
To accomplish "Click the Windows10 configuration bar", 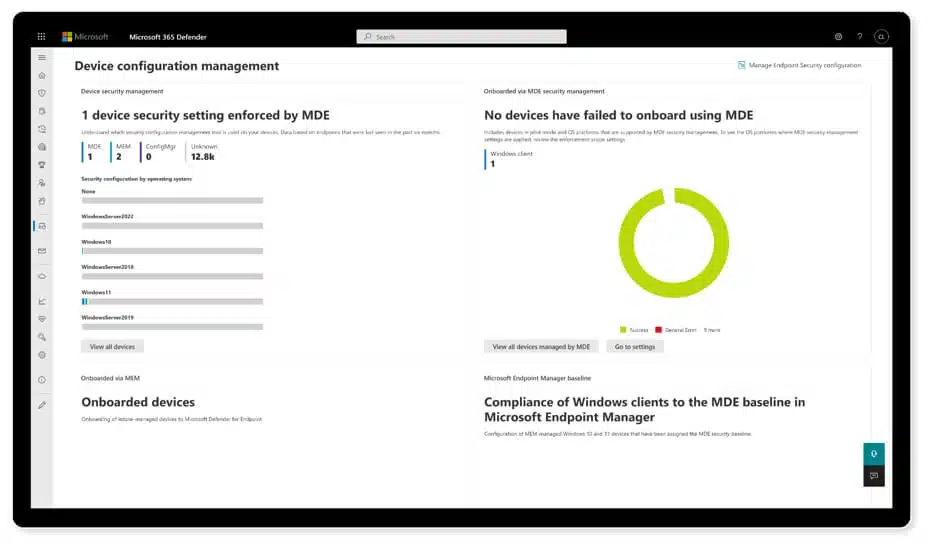I will pyautogui.click(x=172, y=251).
